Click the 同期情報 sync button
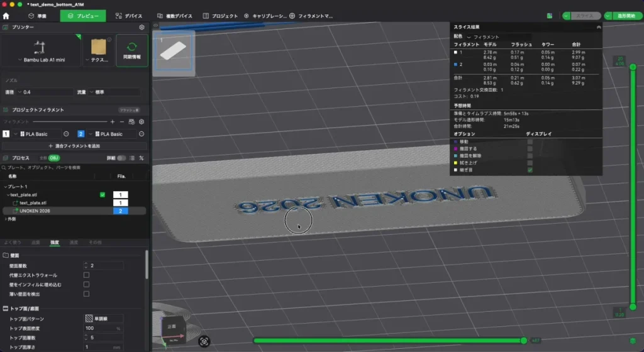 pyautogui.click(x=132, y=50)
